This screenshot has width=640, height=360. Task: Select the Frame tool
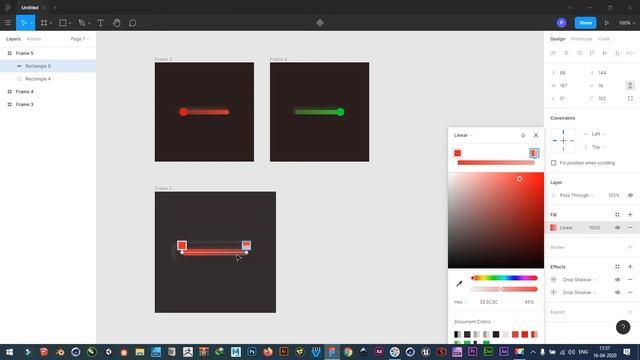coord(44,23)
